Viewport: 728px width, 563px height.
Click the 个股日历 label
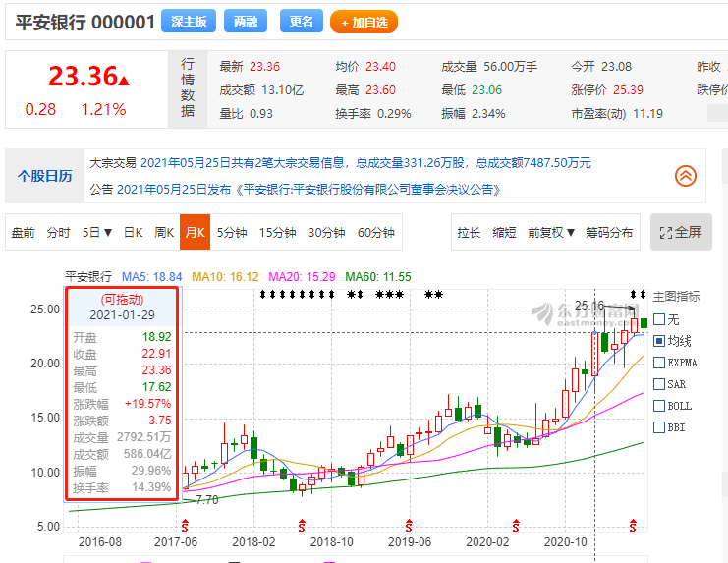click(44, 176)
